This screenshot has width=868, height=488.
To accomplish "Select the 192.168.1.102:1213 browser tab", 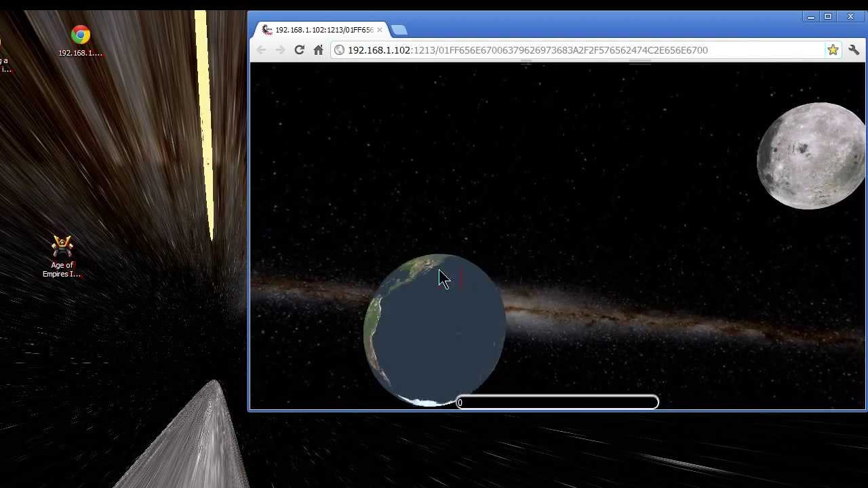I will [x=323, y=30].
